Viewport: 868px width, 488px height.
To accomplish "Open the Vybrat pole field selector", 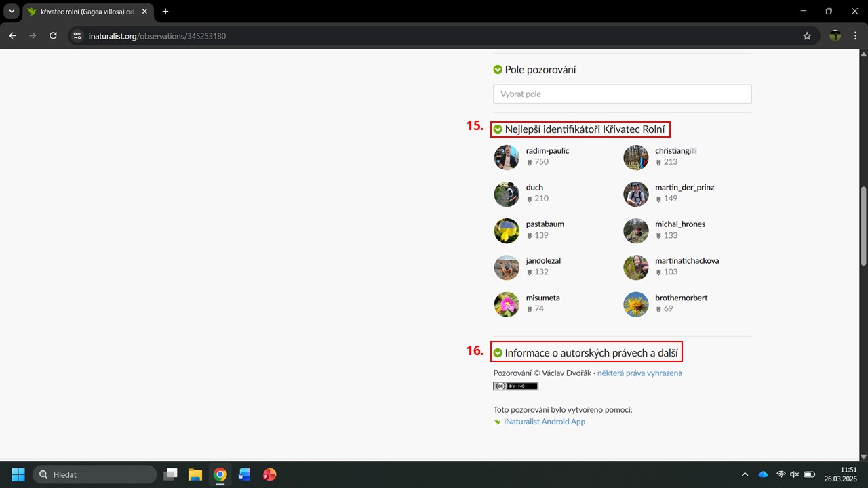I will [622, 94].
